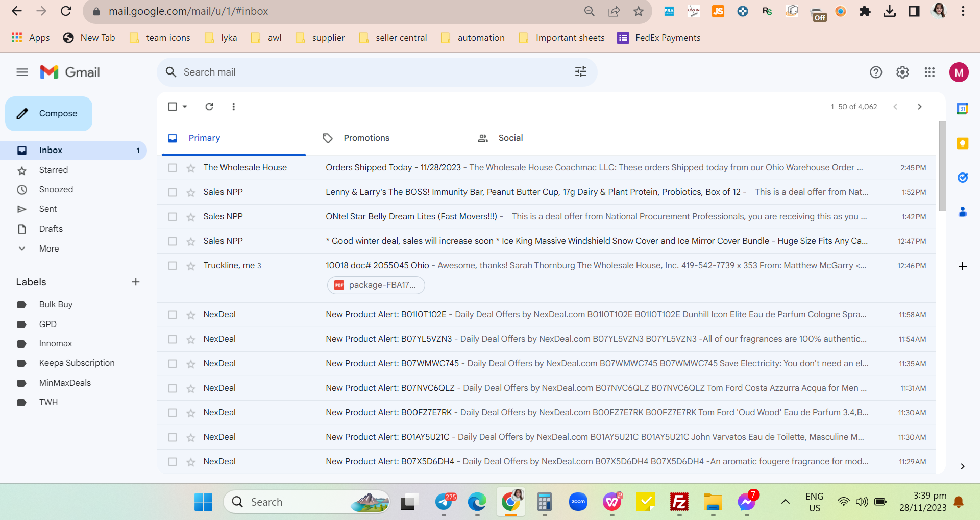
Task: Open FileZilla from the taskbar
Action: (x=679, y=502)
